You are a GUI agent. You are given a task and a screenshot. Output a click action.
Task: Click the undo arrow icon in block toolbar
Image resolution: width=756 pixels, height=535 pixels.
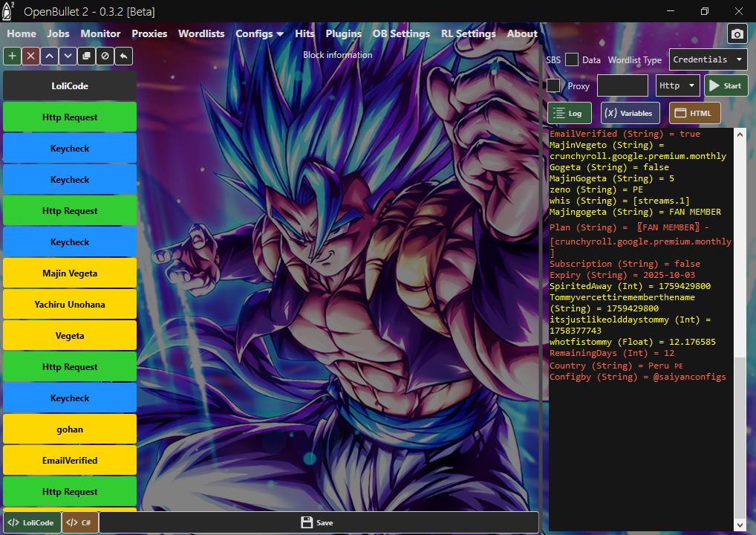pos(123,56)
